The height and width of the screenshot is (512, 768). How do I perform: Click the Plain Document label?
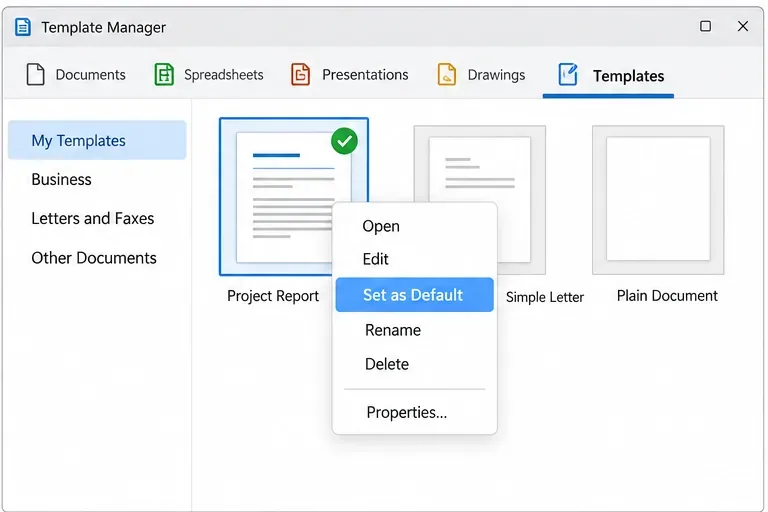pos(667,296)
